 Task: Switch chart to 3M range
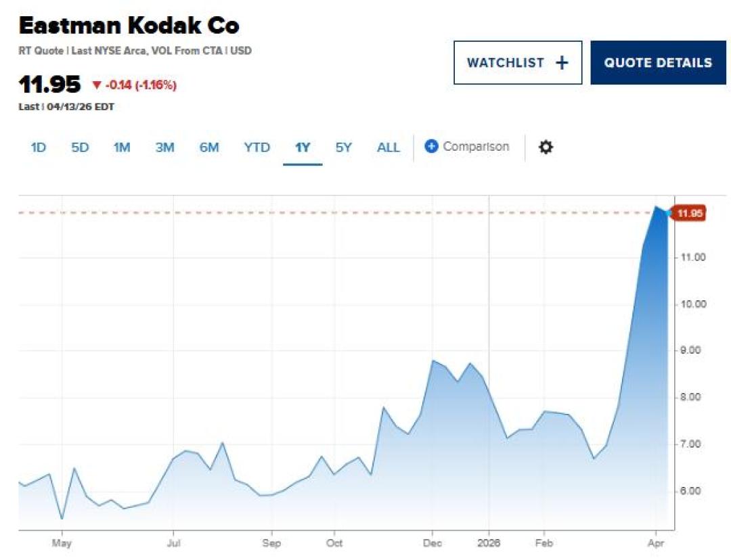tap(164, 147)
